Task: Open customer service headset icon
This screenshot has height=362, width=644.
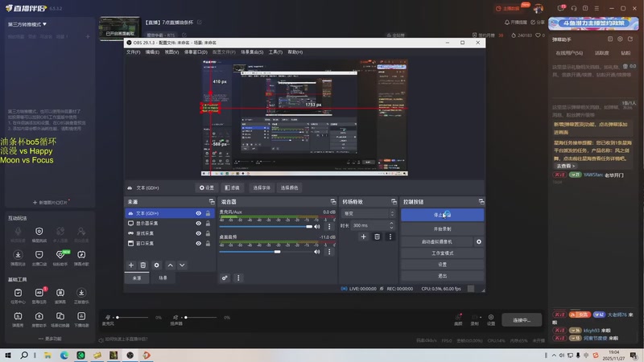Action: tap(574, 8)
